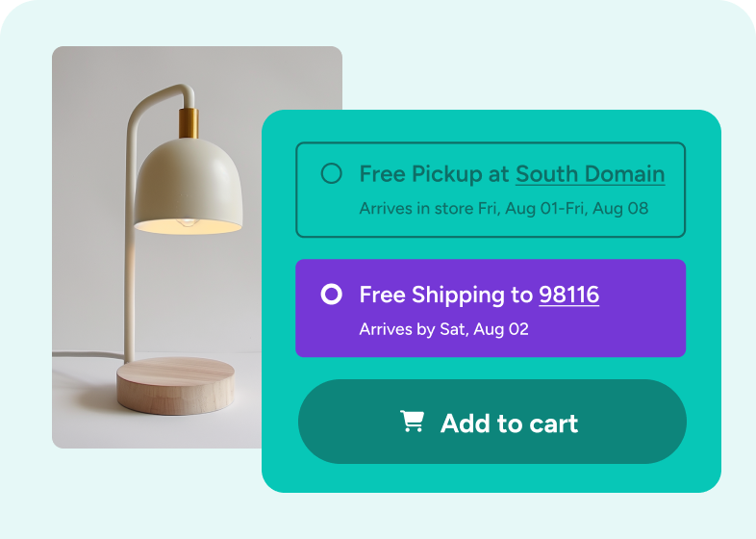Click the Add to cart button
756x539 pixels.
[x=491, y=422]
